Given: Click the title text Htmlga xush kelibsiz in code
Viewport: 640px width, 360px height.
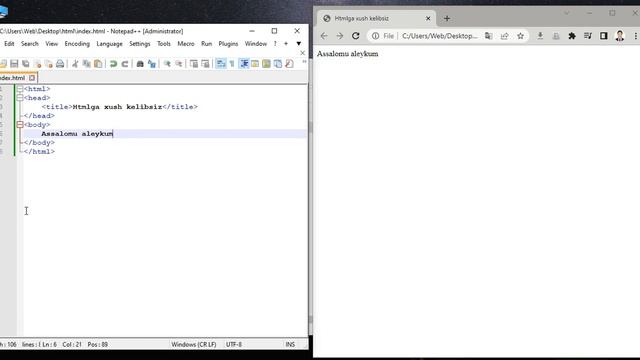Looking at the screenshot, I should 117,107.
